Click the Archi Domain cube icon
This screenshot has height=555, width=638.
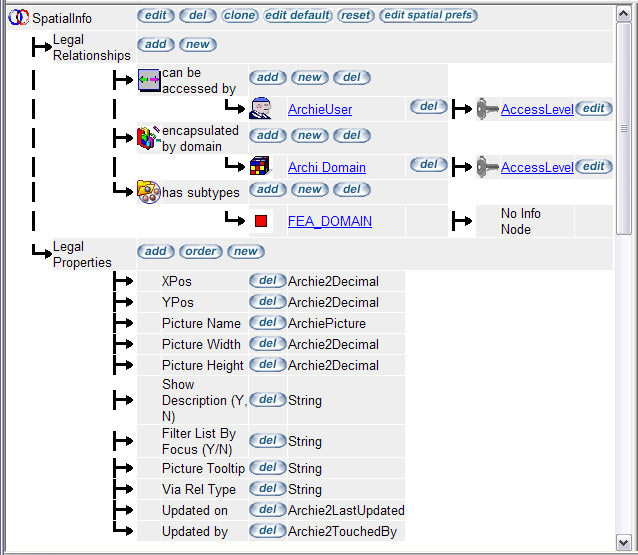(260, 167)
